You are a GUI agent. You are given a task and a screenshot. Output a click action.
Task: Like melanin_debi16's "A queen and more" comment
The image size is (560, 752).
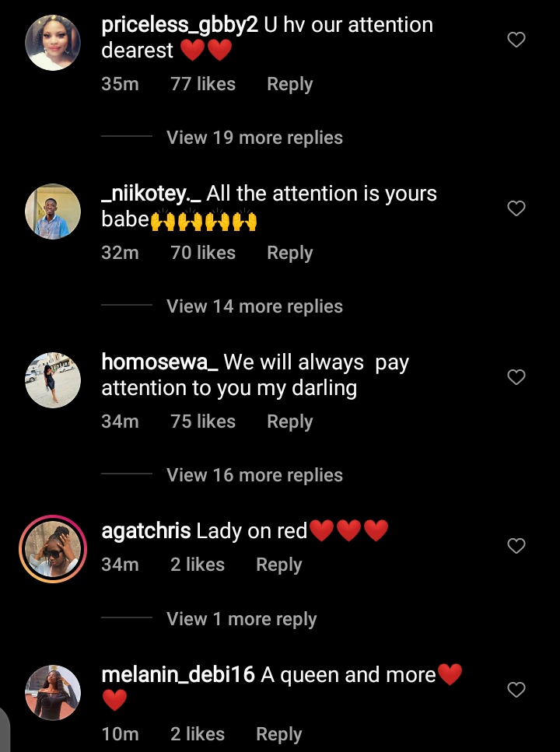[x=516, y=690]
